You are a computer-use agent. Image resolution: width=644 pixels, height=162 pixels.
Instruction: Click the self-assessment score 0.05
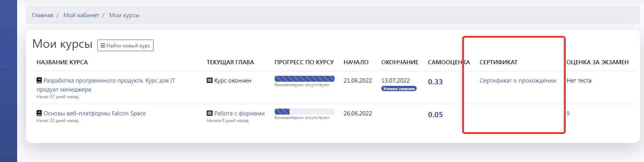(435, 115)
